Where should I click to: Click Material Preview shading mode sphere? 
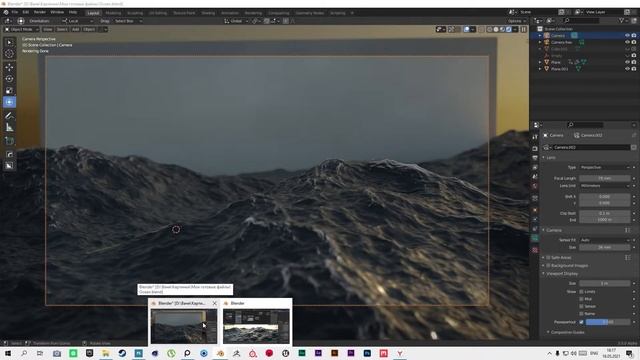[502, 29]
